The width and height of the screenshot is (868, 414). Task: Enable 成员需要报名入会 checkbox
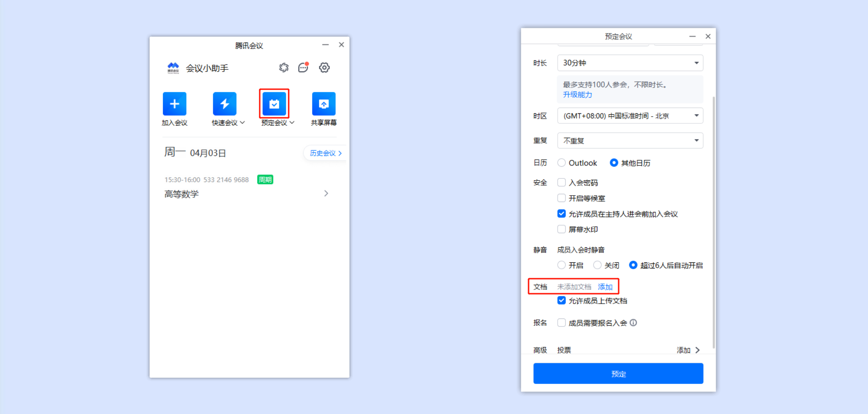tap(561, 323)
